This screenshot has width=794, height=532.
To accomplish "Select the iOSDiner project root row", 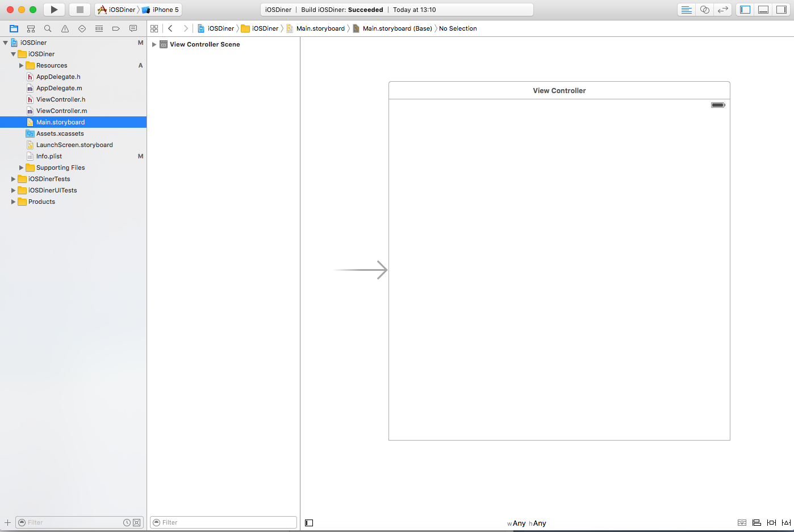I will pyautogui.click(x=73, y=43).
